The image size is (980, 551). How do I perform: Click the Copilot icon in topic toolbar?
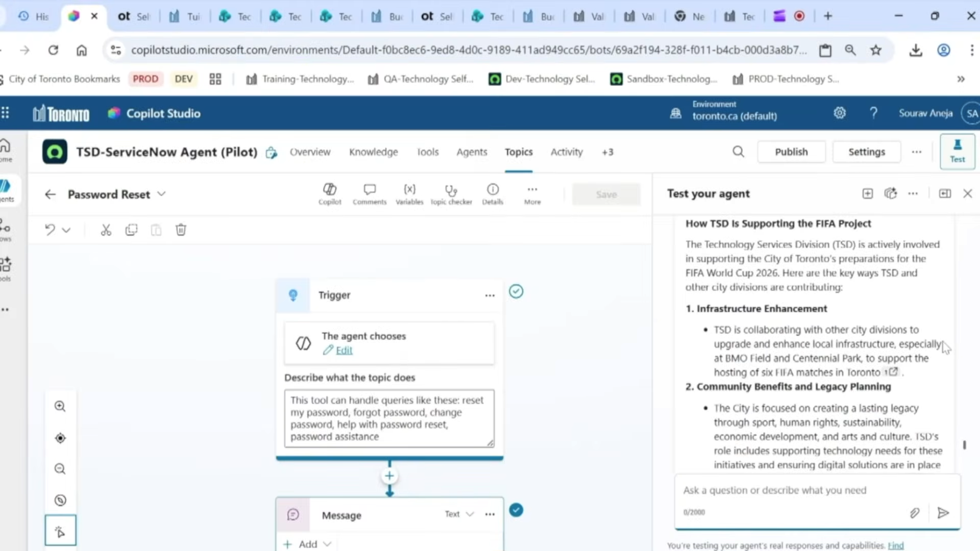330,194
